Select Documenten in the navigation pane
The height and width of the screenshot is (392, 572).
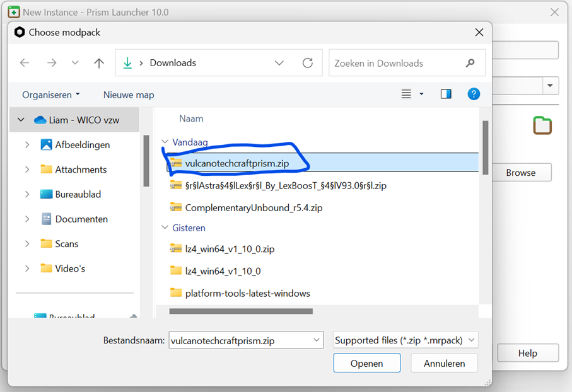click(81, 219)
